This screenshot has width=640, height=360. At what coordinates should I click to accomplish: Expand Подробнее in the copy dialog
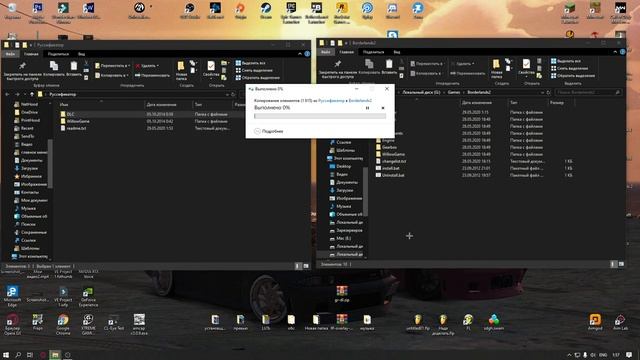click(x=269, y=131)
